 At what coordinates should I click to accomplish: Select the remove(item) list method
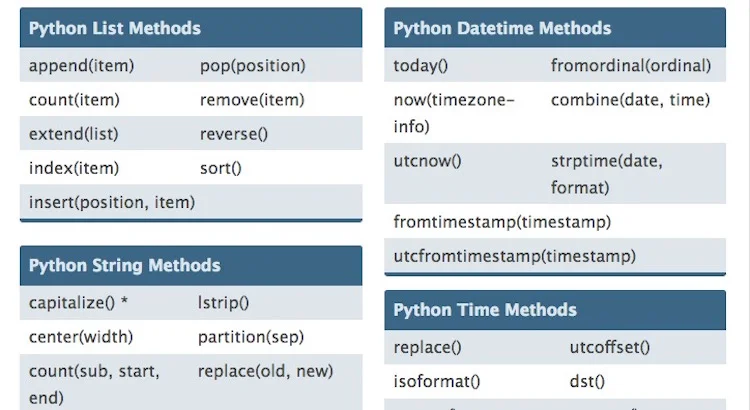[252, 100]
